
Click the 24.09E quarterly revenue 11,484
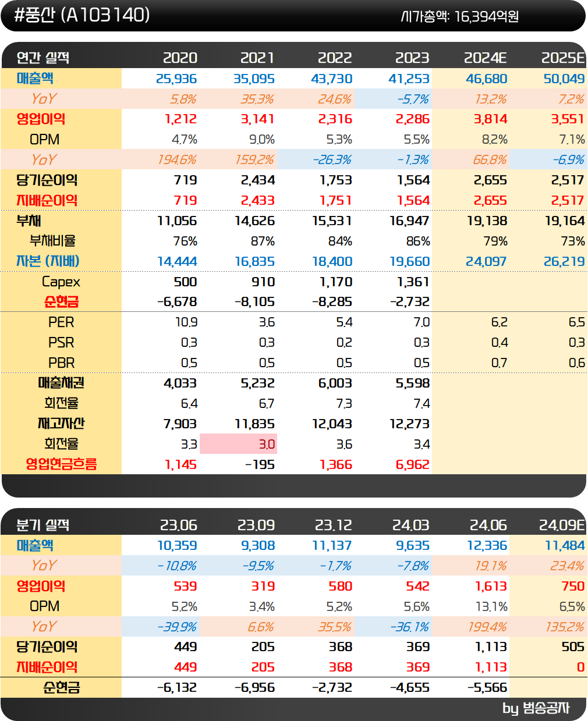tap(565, 545)
